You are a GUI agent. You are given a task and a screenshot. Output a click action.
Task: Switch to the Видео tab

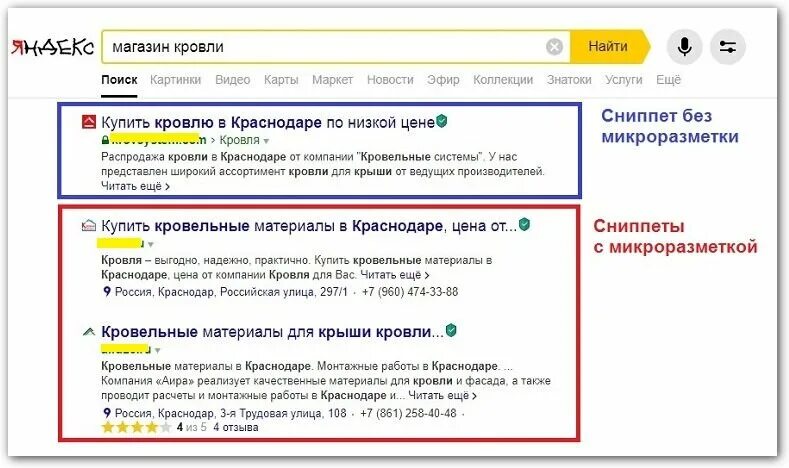(232, 80)
